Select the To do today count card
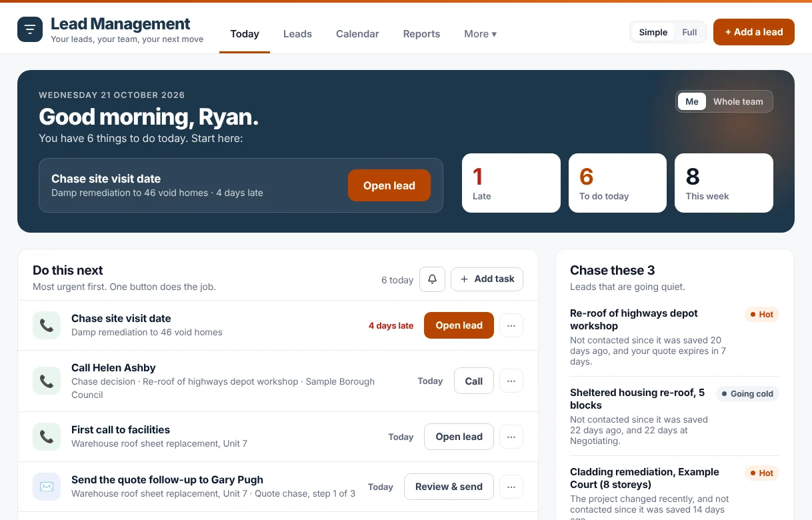 pos(617,183)
